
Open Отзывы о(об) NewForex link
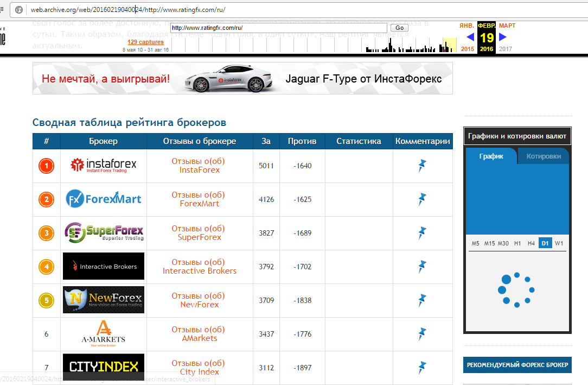pyautogui.click(x=199, y=300)
